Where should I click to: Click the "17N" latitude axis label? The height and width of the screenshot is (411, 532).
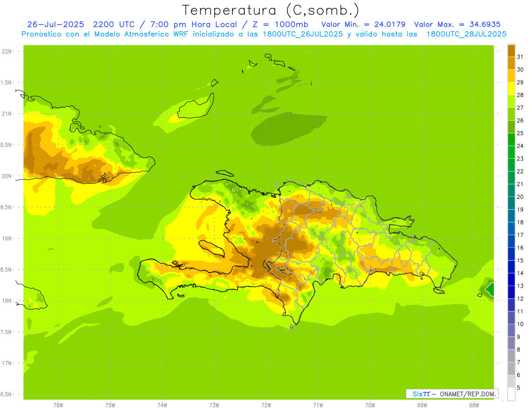(x=7, y=363)
